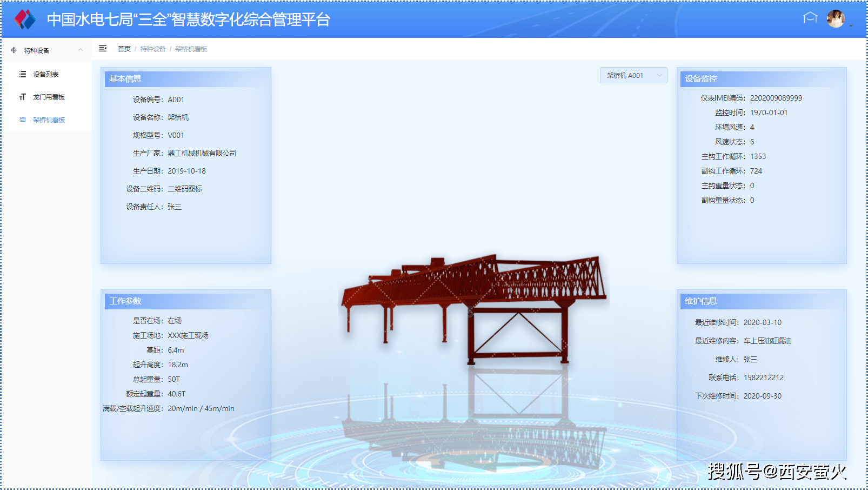
Task: Click the board icon beside 架桥机看板
Action: point(23,120)
